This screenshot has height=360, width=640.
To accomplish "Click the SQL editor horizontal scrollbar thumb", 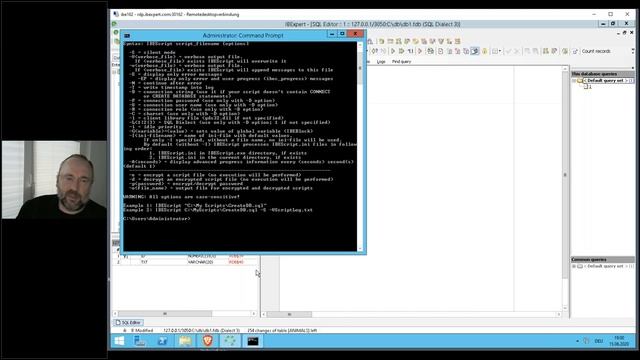I will pyautogui.click(x=289, y=314).
